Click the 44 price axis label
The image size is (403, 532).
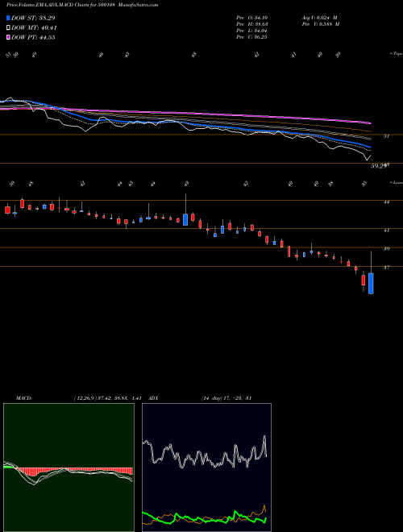click(386, 202)
